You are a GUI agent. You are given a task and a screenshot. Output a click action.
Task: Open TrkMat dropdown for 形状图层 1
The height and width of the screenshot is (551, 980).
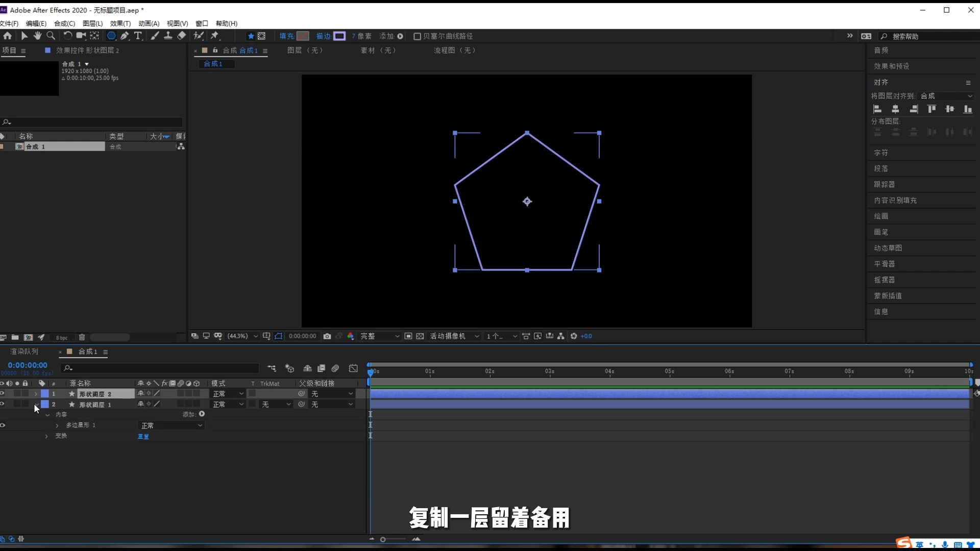tap(276, 404)
